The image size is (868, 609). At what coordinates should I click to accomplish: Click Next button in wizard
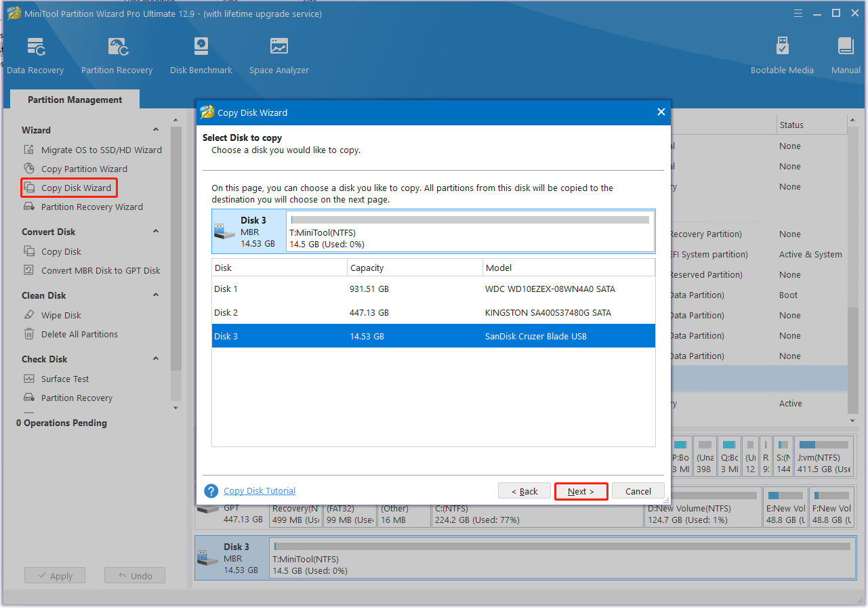581,491
